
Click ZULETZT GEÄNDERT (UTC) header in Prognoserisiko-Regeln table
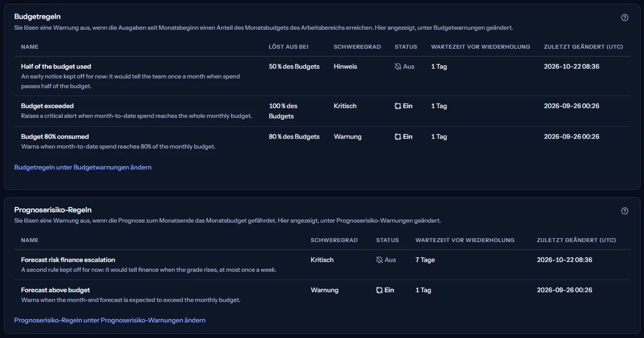pos(576,240)
